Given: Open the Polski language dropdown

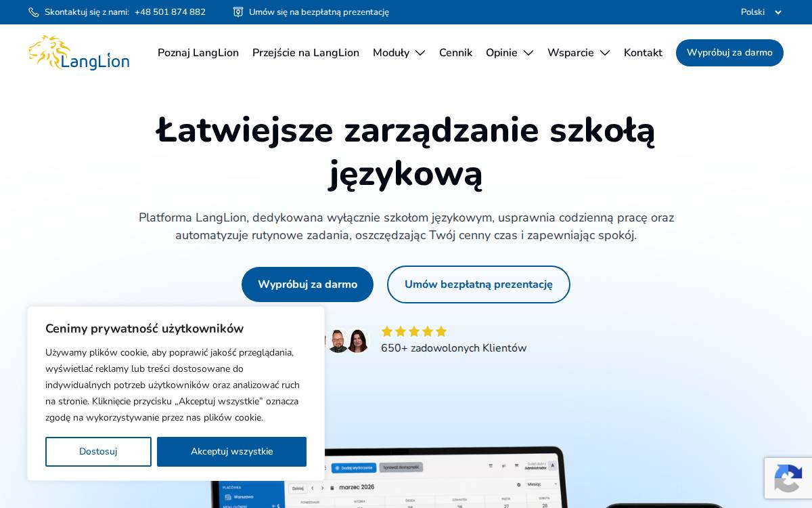Looking at the screenshot, I should (x=761, y=12).
